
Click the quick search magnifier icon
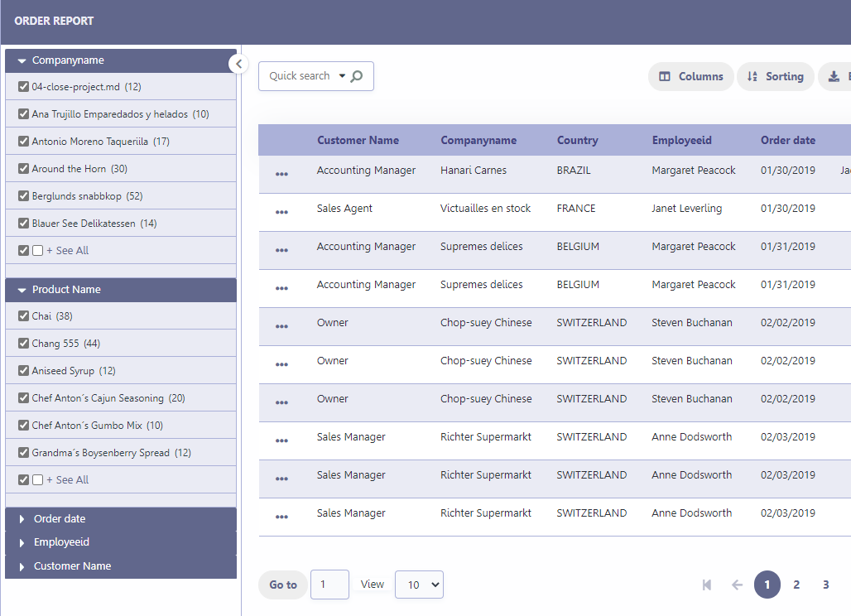356,75
